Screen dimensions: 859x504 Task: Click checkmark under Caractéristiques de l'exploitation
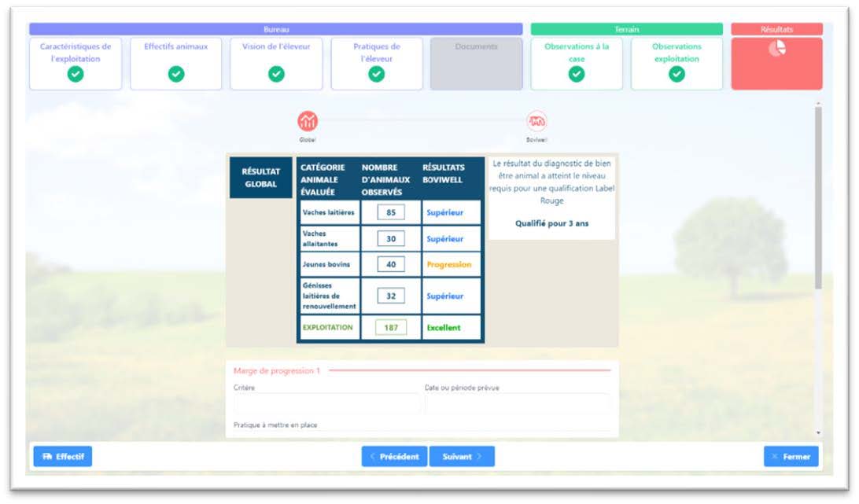tap(76, 74)
